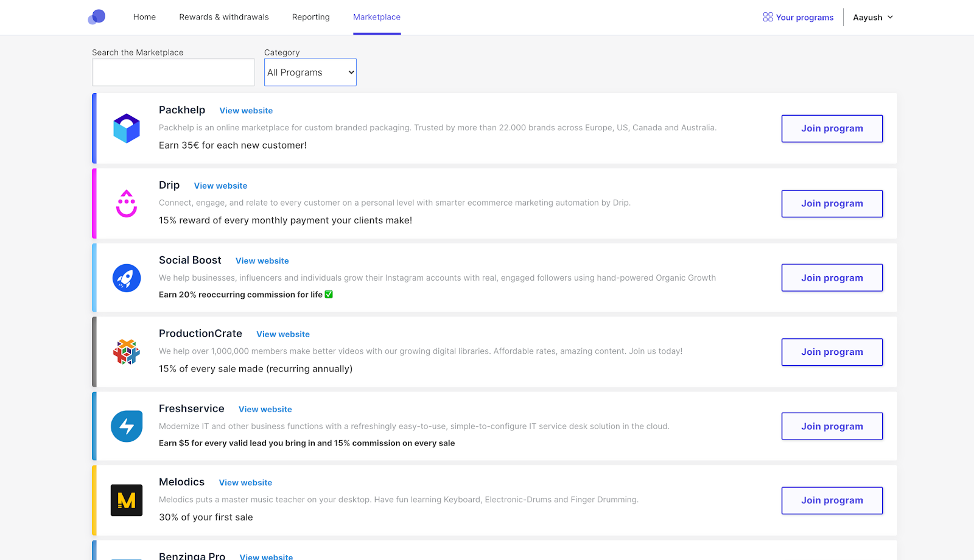This screenshot has height=560, width=974.
Task: Join the Melodics program
Action: (x=832, y=500)
